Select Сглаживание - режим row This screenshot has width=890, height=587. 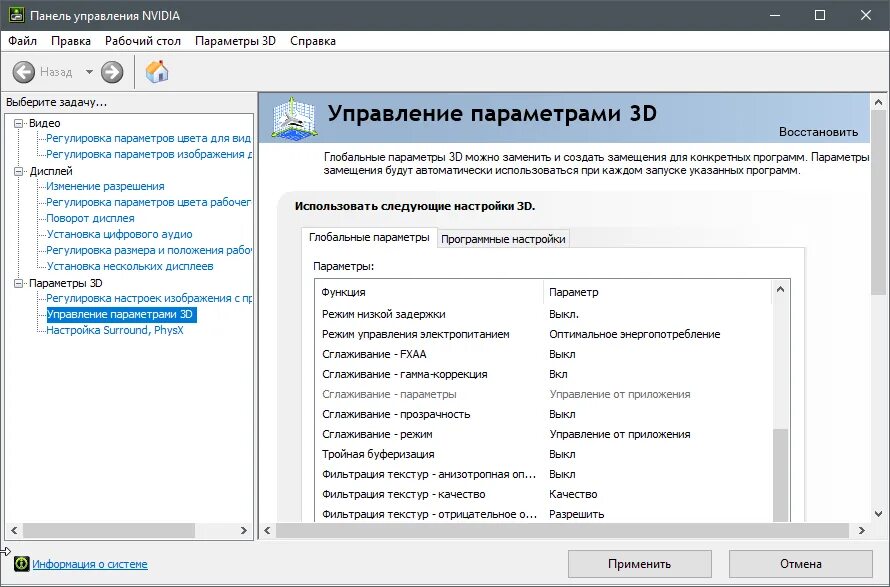(543, 434)
